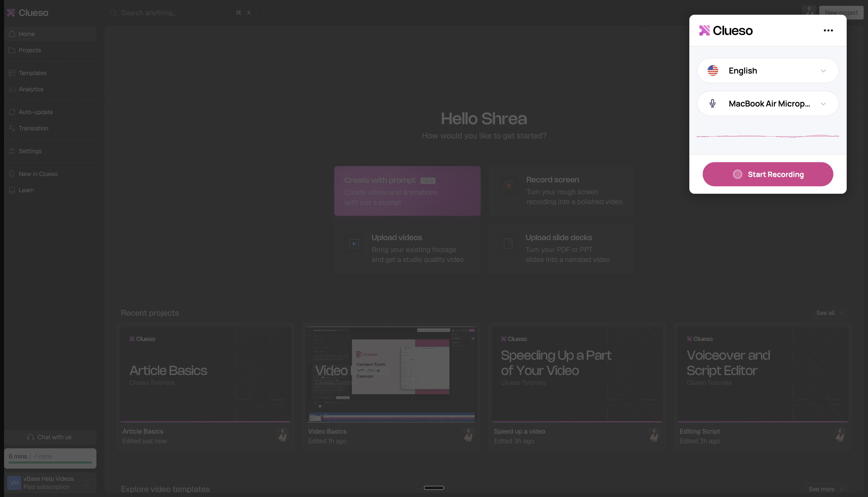The height and width of the screenshot is (497, 868).
Task: Click the owner avatar on Editing Script card
Action: 840,435
